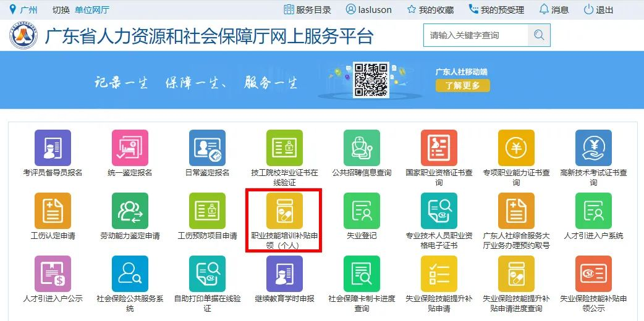Viewport: 644px width, 321px height.
Task: Open 服务目录 in top bar
Action: coord(308,9)
